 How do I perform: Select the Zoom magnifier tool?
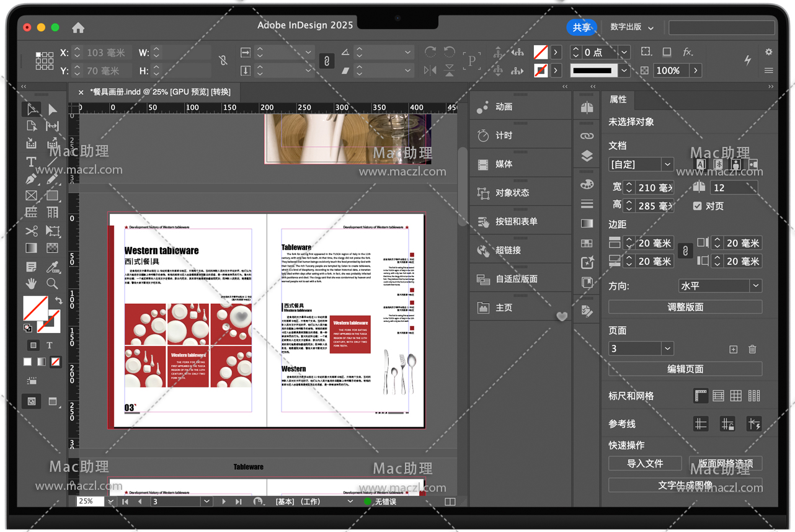coord(53,284)
